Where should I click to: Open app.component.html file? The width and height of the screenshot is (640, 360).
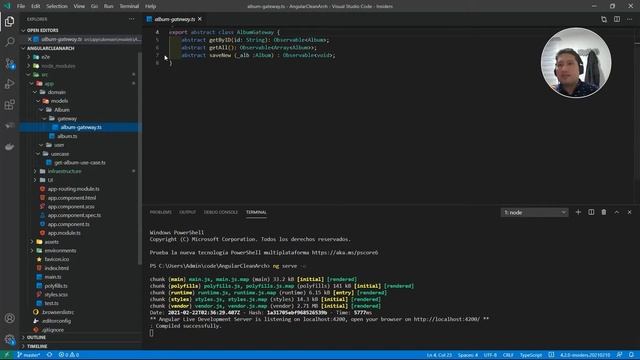(x=72, y=198)
